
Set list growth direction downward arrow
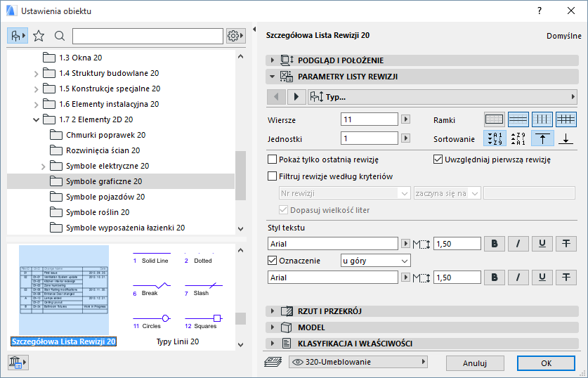tap(566, 138)
